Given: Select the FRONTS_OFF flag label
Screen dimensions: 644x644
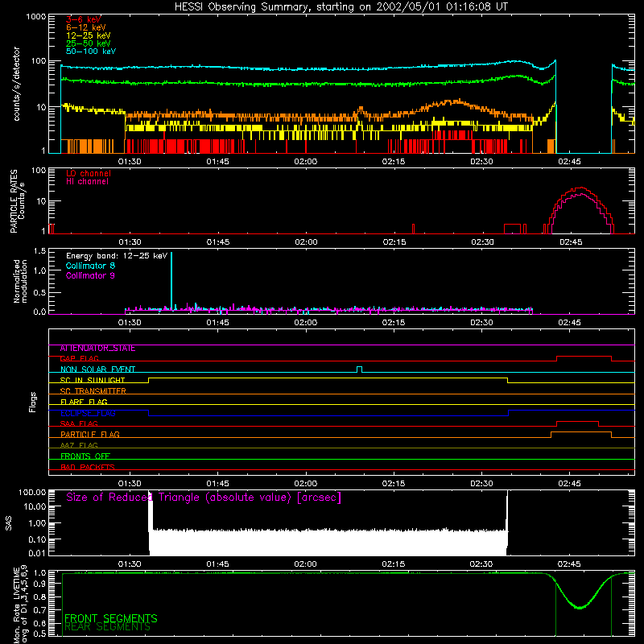Looking at the screenshot, I should [85, 456].
